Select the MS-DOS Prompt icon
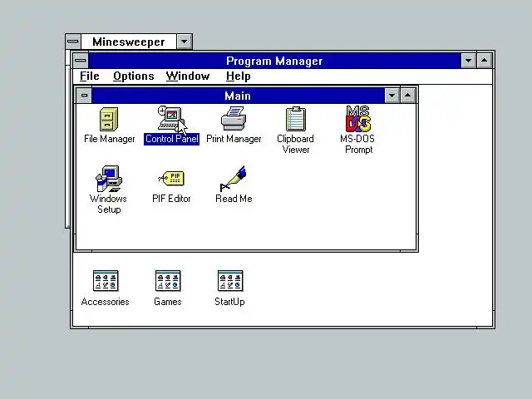This screenshot has height=399, width=532. 358,119
